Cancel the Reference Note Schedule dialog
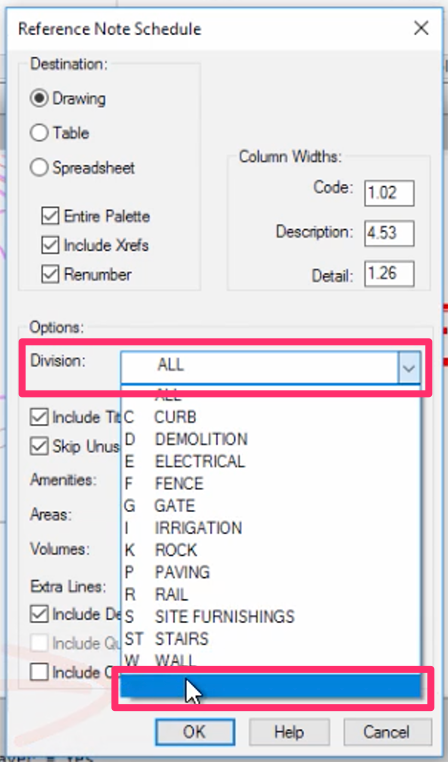 (x=387, y=731)
